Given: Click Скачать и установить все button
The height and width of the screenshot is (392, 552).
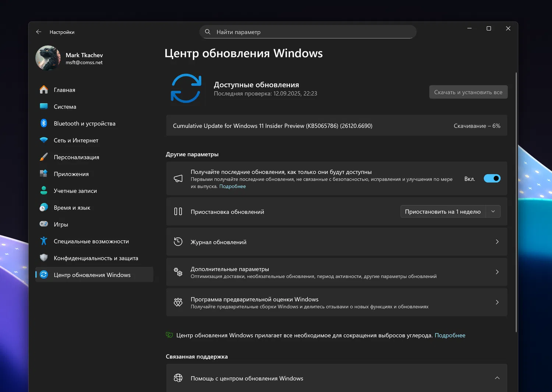Looking at the screenshot, I should tap(468, 92).
